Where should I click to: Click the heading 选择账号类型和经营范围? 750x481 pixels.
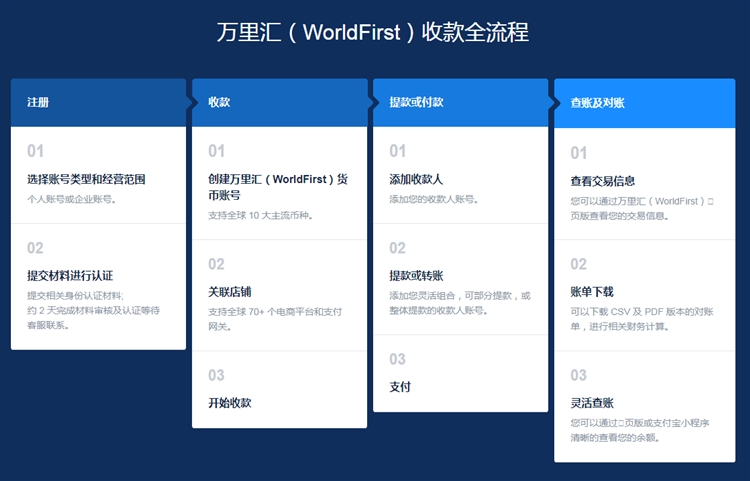86,179
